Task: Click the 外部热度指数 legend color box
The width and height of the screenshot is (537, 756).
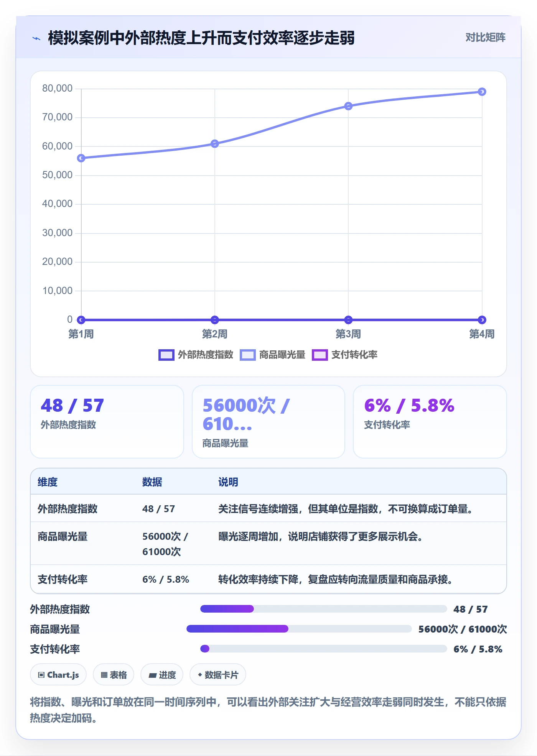Action: [166, 355]
